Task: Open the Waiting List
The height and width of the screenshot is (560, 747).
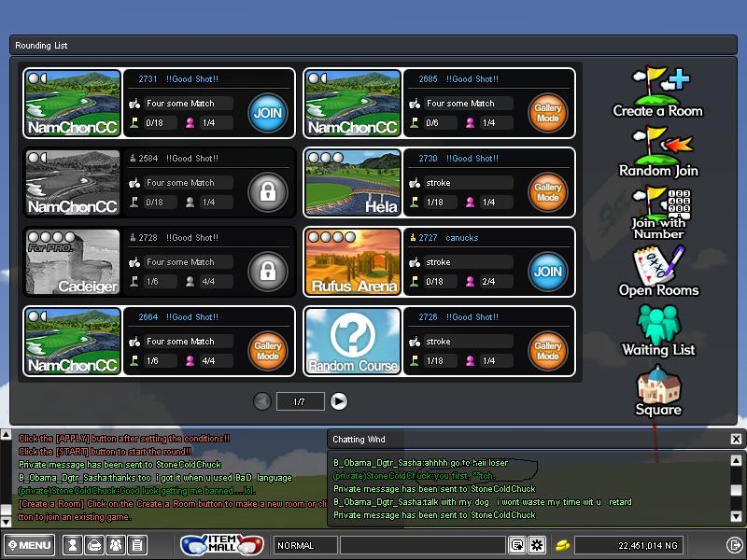Action: (x=658, y=330)
